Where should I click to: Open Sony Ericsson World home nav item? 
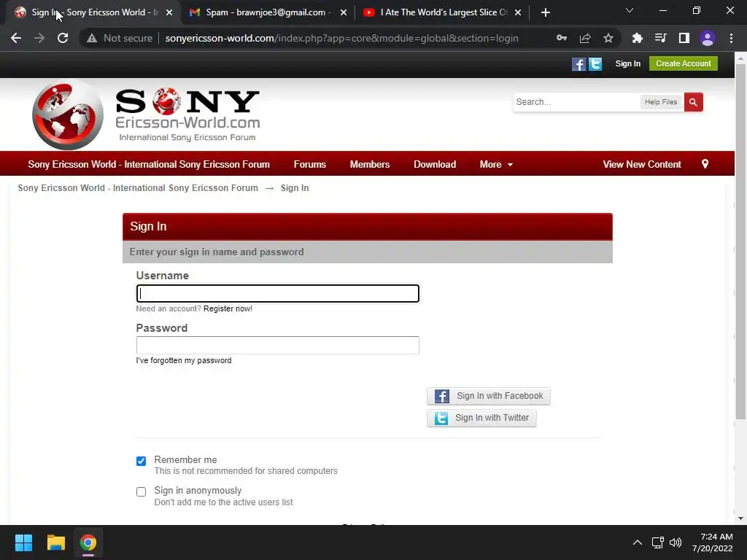pos(149,164)
